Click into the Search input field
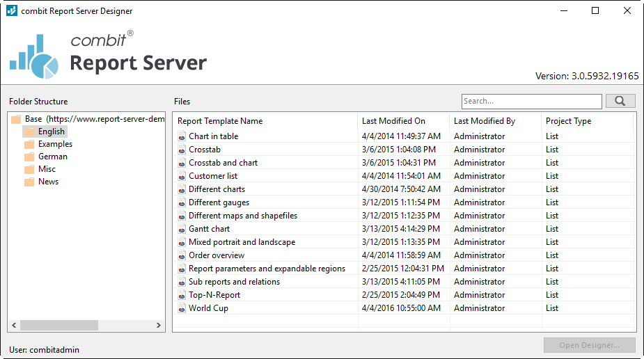This screenshot has width=644, height=359. tap(531, 101)
